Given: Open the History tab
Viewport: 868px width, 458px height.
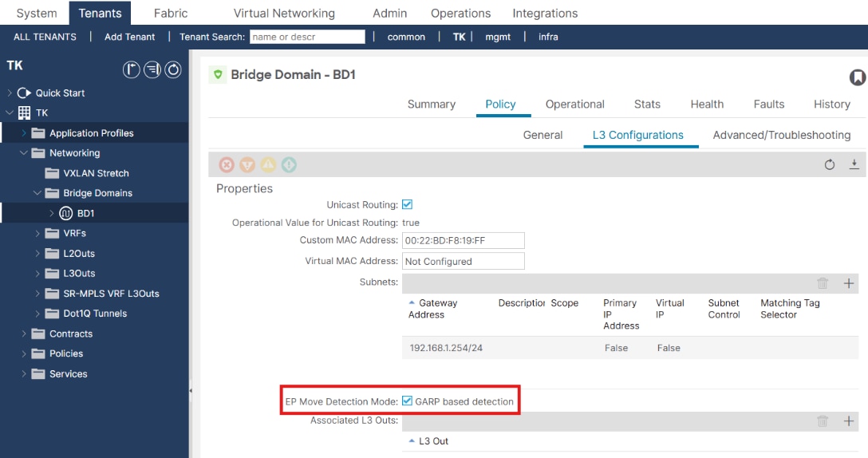Looking at the screenshot, I should [x=831, y=104].
